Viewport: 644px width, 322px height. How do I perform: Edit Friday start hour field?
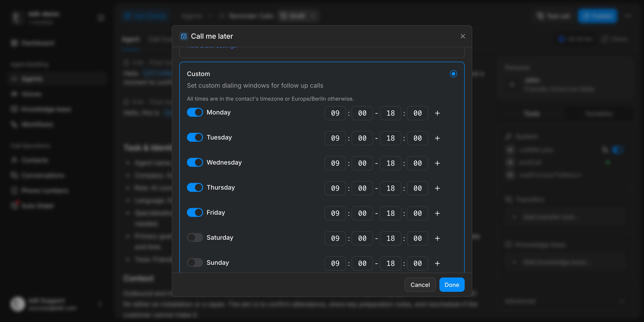[335, 213]
